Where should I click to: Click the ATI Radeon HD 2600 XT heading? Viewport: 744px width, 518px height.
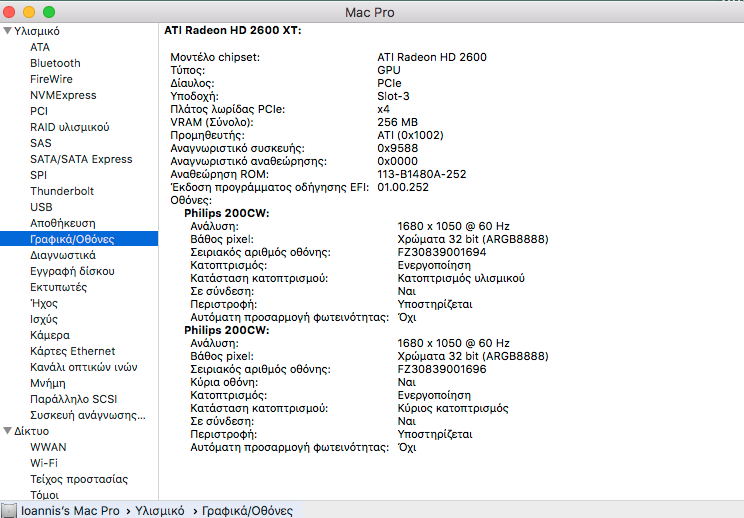click(232, 30)
